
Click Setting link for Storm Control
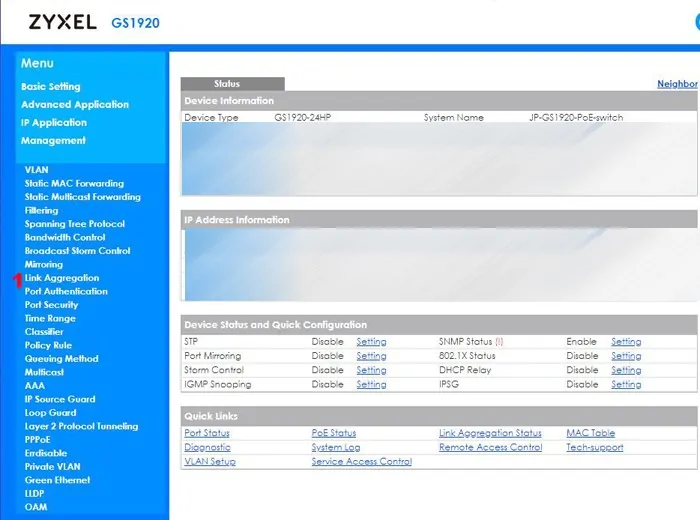coord(371,370)
